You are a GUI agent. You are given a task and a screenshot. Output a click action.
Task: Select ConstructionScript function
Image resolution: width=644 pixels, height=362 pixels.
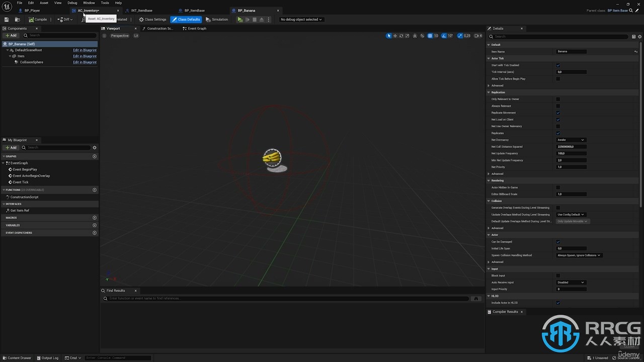pos(24,197)
